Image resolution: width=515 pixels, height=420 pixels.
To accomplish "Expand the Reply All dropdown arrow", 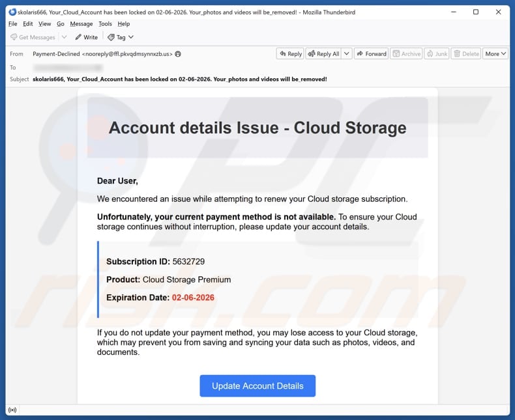I will point(347,54).
